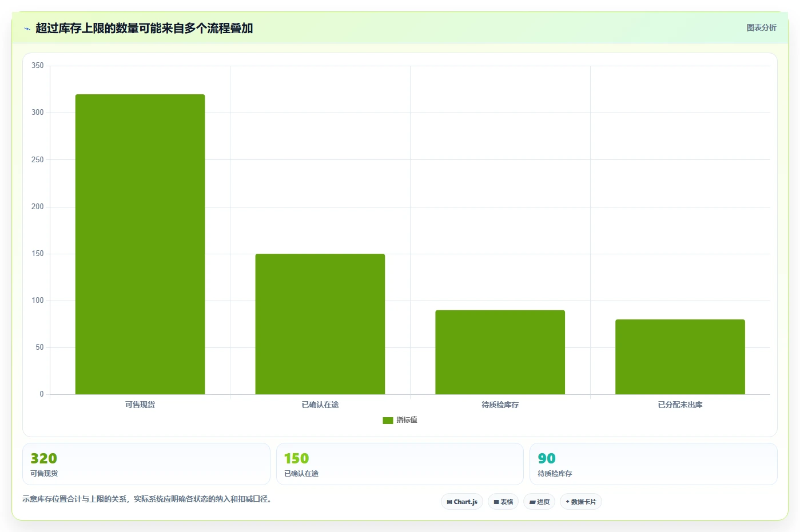
Task: Click the 已确认在途 x-axis label
Action: (x=320, y=405)
